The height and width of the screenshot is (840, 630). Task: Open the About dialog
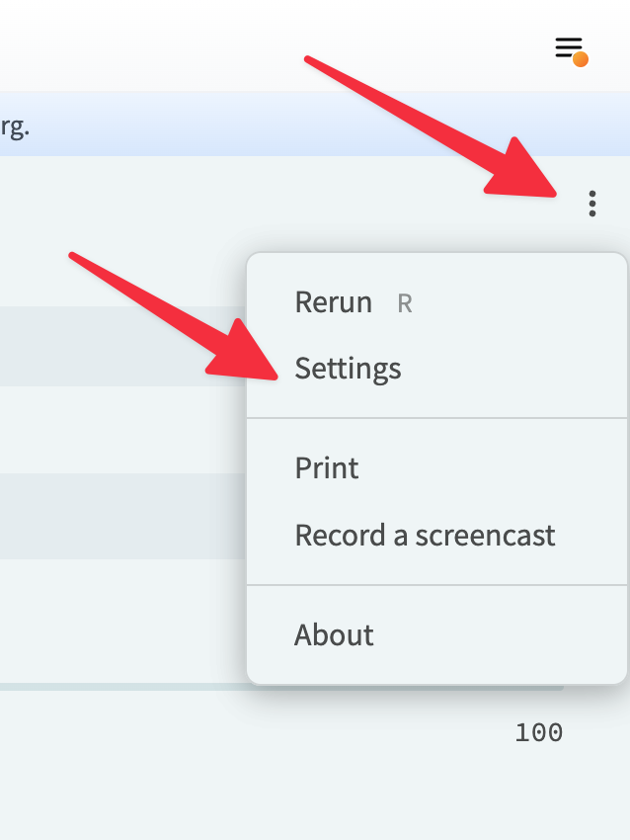(x=334, y=635)
